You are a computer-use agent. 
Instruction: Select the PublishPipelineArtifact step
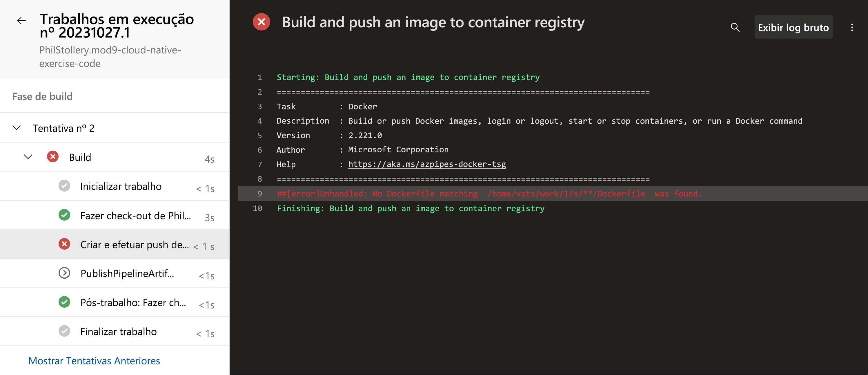[x=127, y=273]
